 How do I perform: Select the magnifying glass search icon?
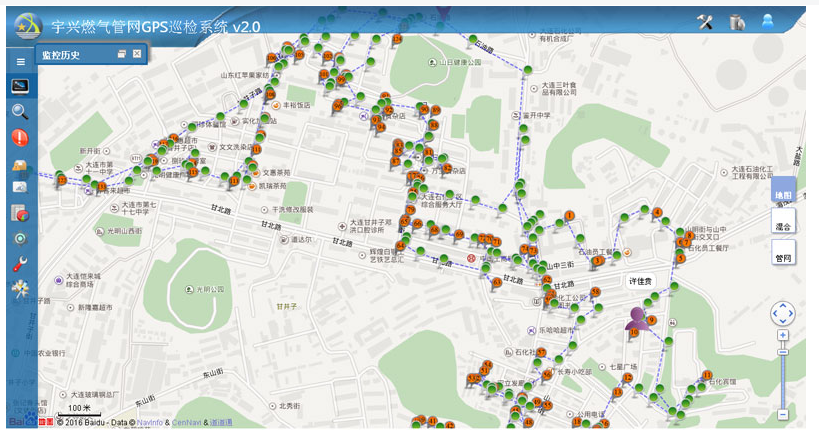pos(20,112)
